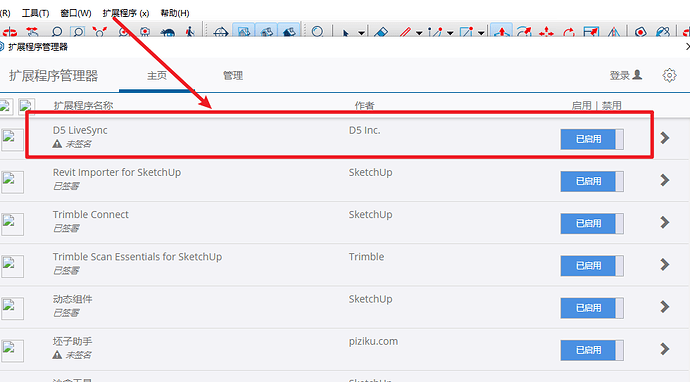Select the Trimble Scan Essentials for SketchUp name
Image resolution: width=690 pixels, height=382 pixels.
(137, 257)
